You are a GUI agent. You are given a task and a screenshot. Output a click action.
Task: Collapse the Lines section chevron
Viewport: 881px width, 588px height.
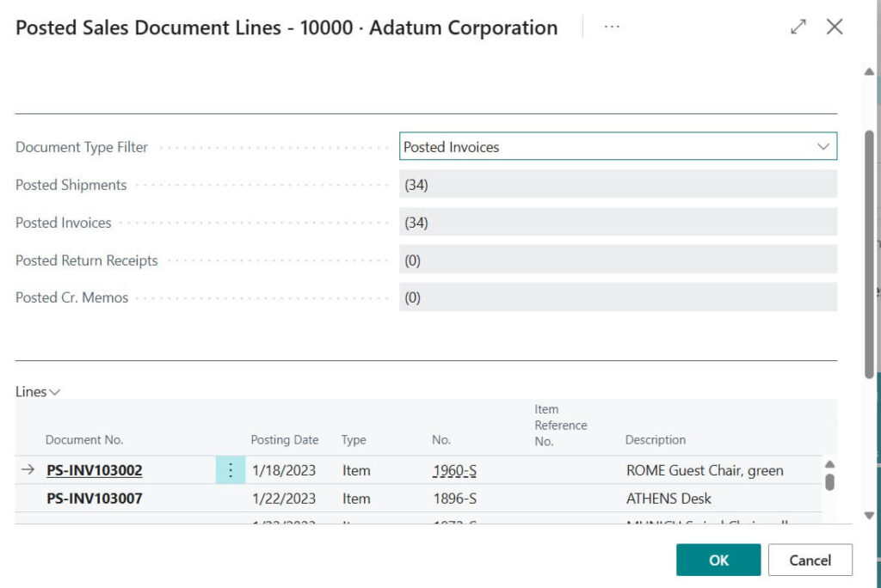click(x=55, y=392)
